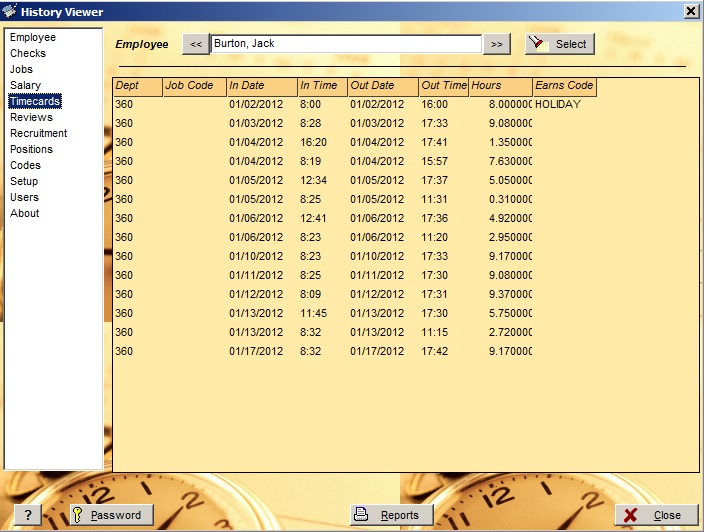Open the Recruitment section in sidebar
Viewport: 704px width, 532px height.
(x=39, y=133)
